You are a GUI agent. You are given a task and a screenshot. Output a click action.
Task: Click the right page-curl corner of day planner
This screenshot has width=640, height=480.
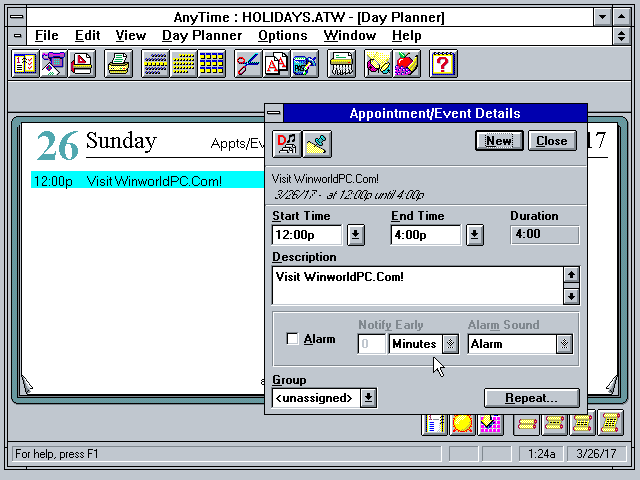613,384
